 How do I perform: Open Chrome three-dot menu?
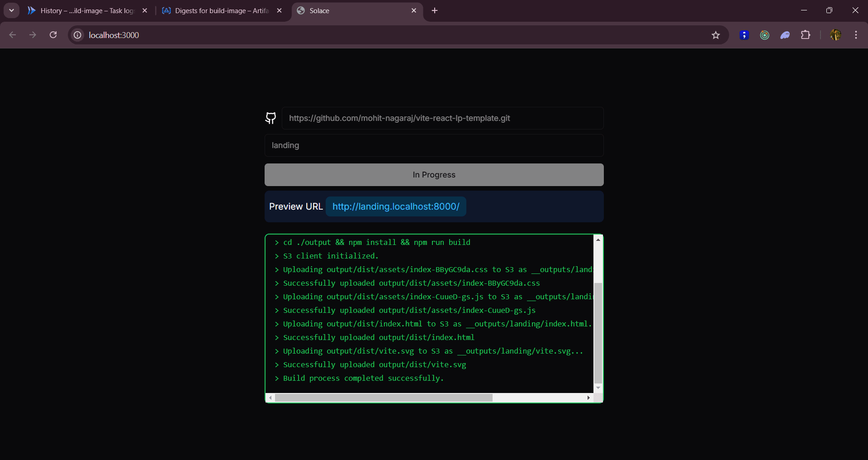(856, 35)
